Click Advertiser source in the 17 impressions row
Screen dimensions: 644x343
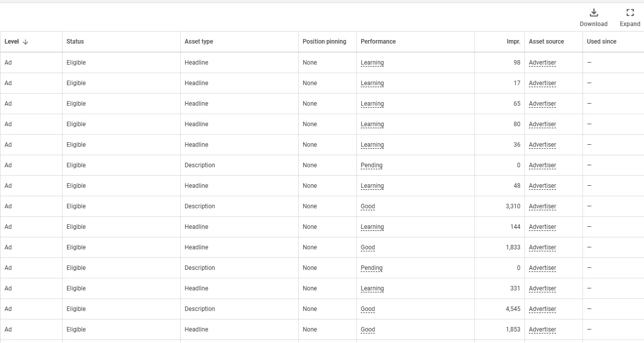[x=542, y=83]
